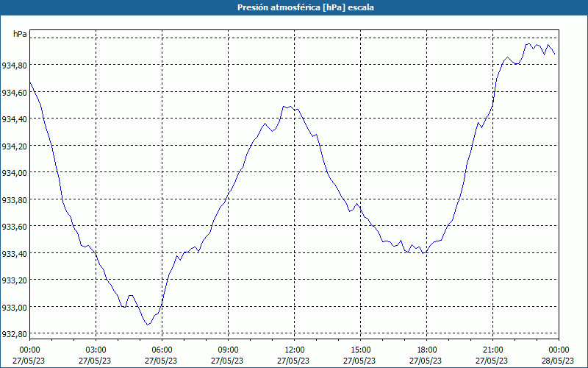The height and width of the screenshot is (368, 588).
Task: Select the 933,20 y-axis value
Action: [x=14, y=280]
